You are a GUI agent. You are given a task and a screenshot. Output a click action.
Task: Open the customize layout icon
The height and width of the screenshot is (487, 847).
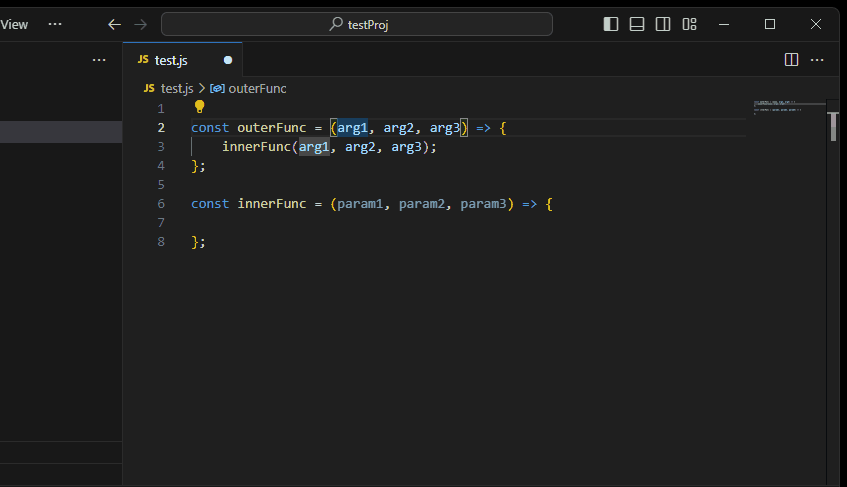click(689, 24)
